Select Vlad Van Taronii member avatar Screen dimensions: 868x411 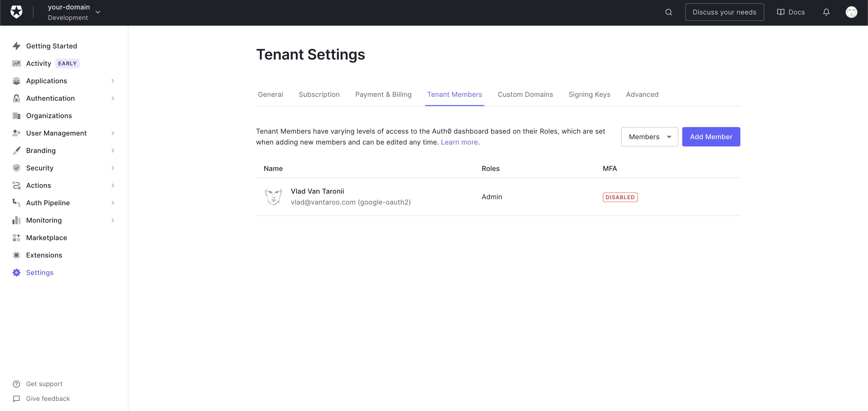click(273, 197)
